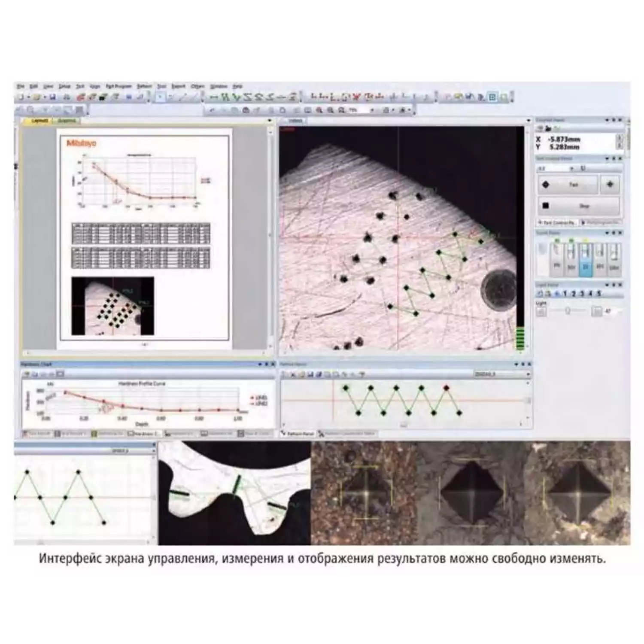The width and height of the screenshot is (644, 644).
Task: Click the specimen image thumbnail in the report page
Action: pyautogui.click(x=112, y=306)
